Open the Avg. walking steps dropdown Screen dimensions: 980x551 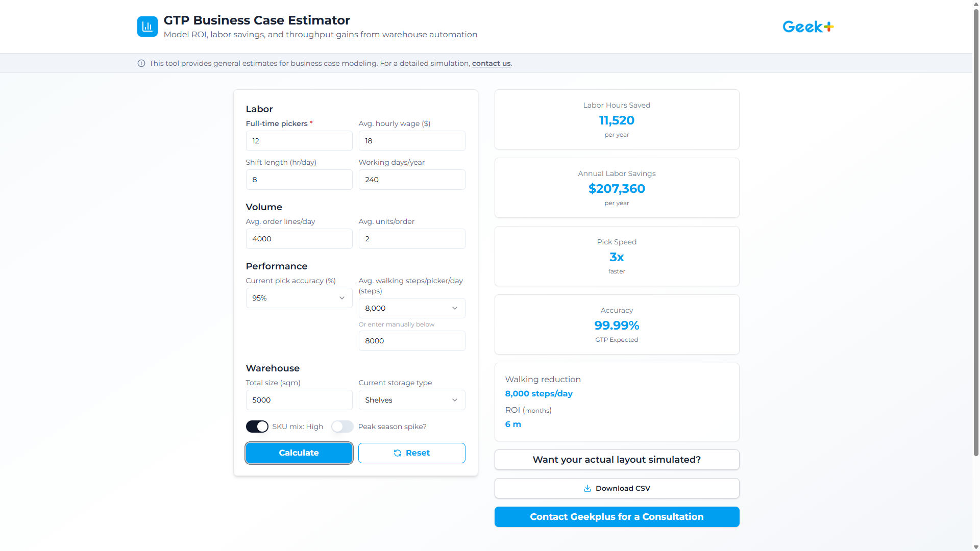pyautogui.click(x=411, y=308)
